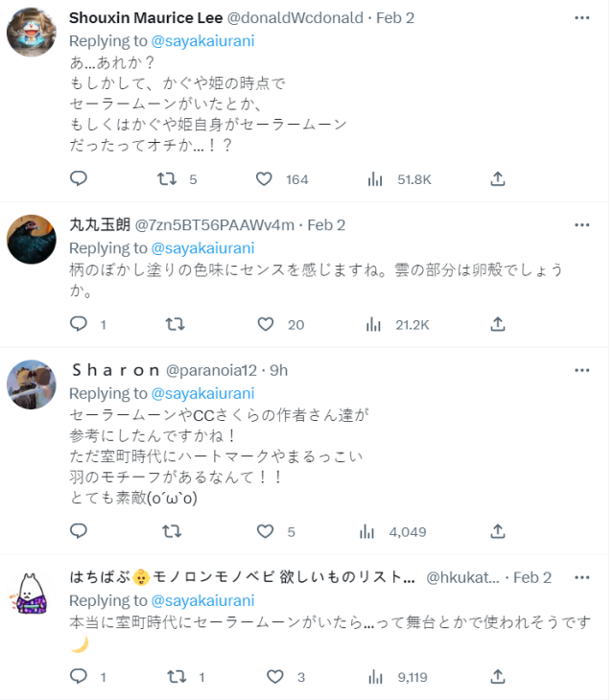Image resolution: width=614 pixels, height=700 pixels.
Task: Like Shouxin Maurice Lee's tweet with 164 likes
Action: (x=264, y=178)
